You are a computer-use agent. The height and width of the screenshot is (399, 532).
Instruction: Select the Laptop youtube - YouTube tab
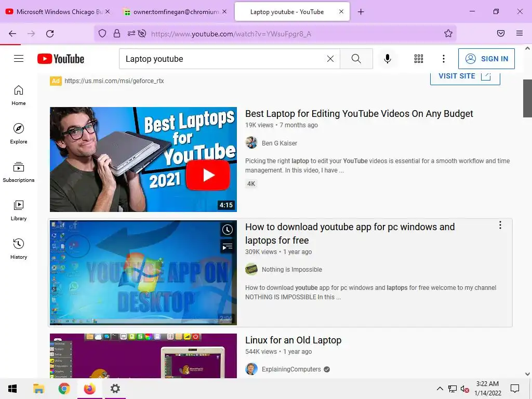pos(287,12)
